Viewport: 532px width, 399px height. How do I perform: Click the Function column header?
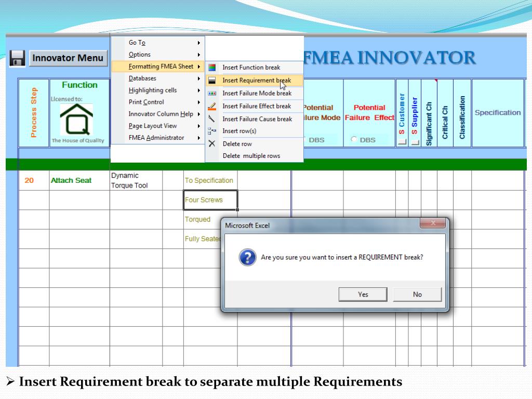pyautogui.click(x=79, y=113)
